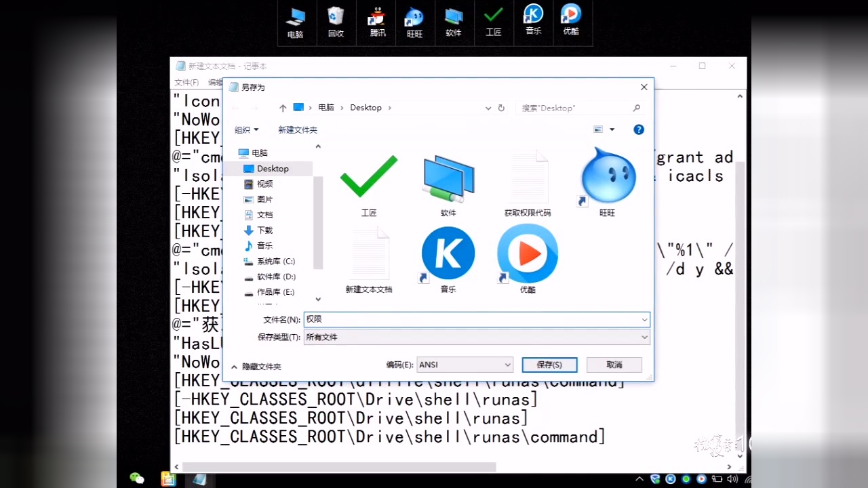Close the 另存为 dialog
Image resolution: width=868 pixels, height=488 pixels.
coord(644,87)
